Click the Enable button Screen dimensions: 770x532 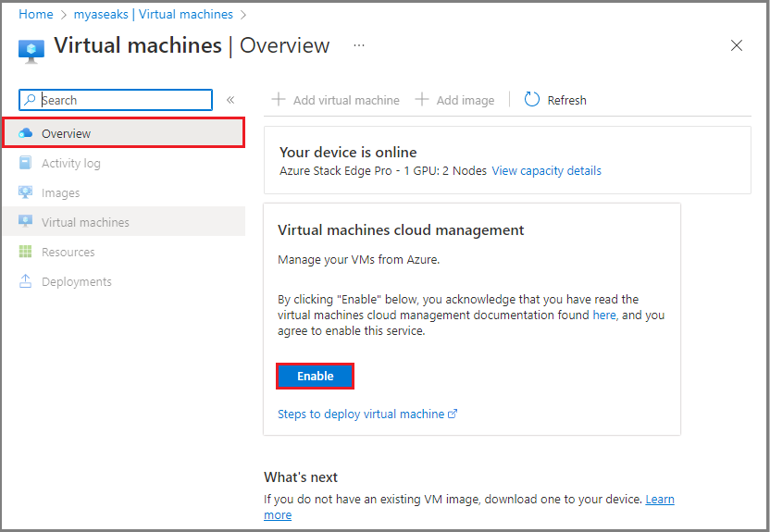(x=316, y=377)
